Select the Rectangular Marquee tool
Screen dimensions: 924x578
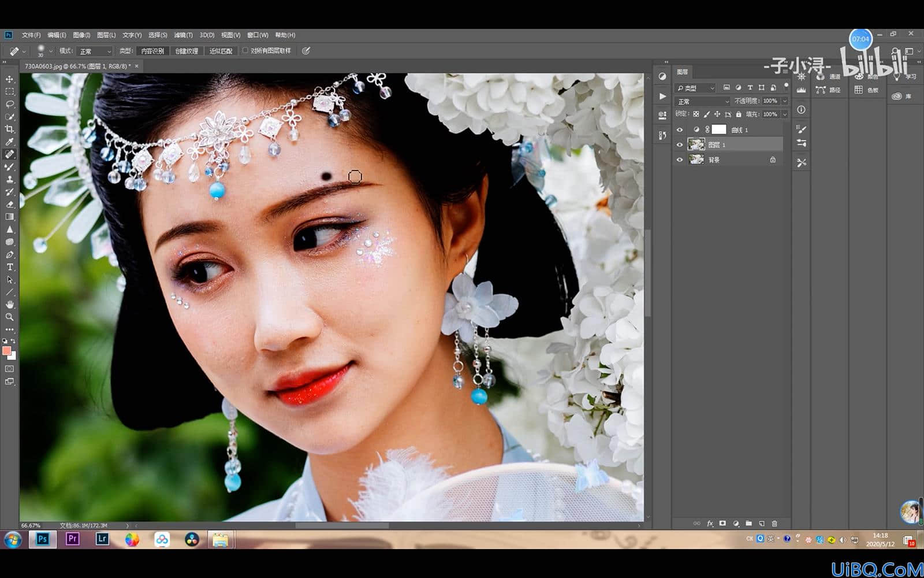point(10,92)
